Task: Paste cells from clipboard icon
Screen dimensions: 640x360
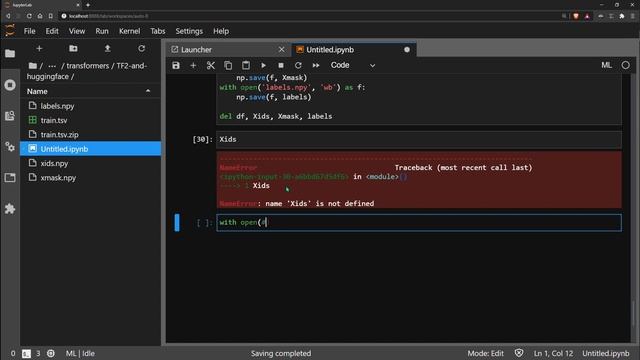Action: [246, 65]
